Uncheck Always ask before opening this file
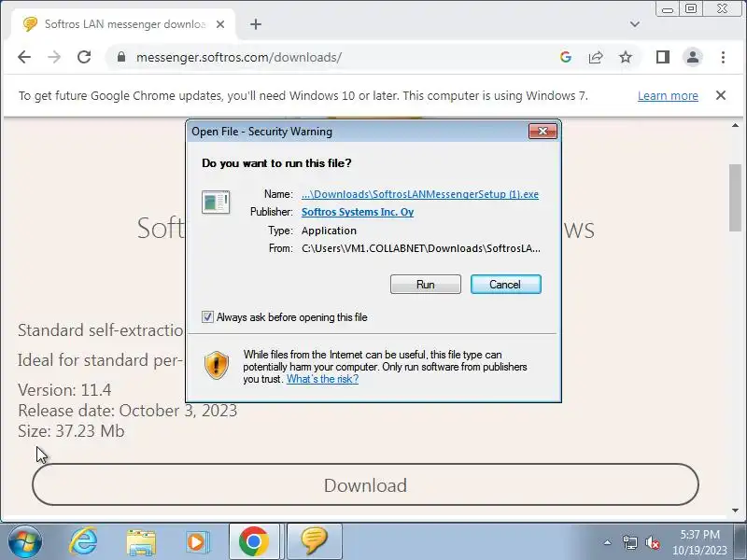Screen dimensions: 747x560 207,317
